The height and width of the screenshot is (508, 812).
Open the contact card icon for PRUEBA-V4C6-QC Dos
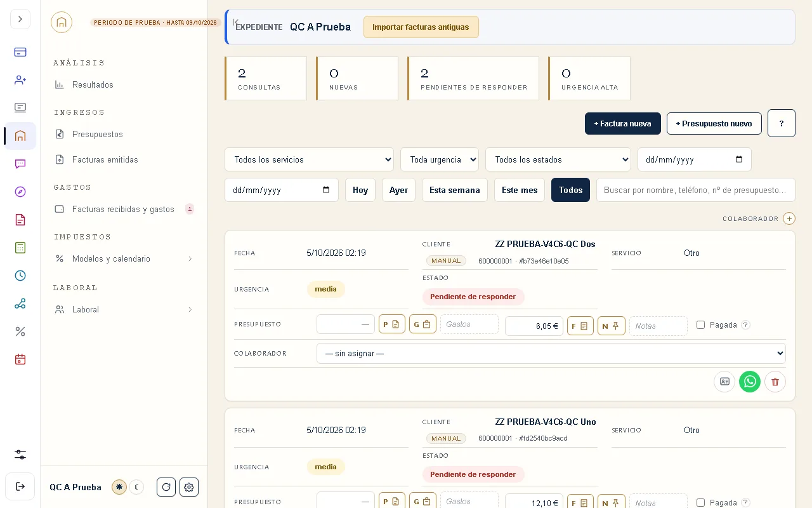pyautogui.click(x=724, y=382)
